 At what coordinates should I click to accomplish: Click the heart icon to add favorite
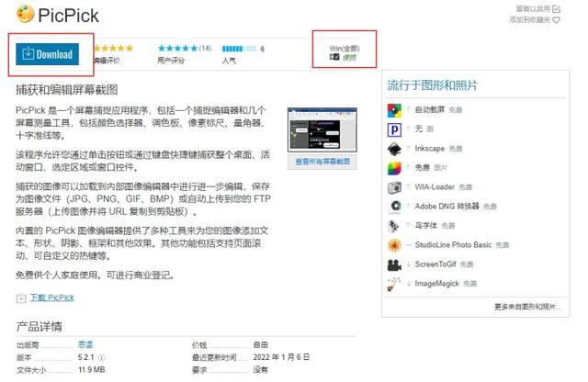click(556, 20)
